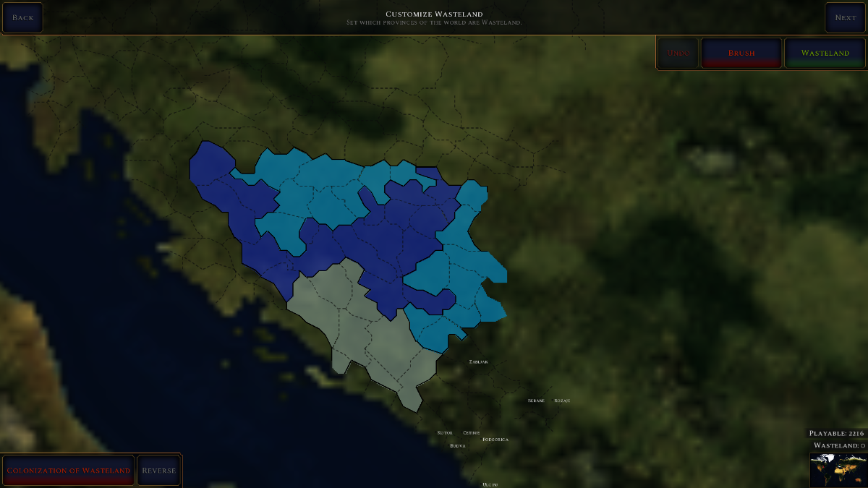
Task: Select the Podgorica province label
Action: coord(495,440)
